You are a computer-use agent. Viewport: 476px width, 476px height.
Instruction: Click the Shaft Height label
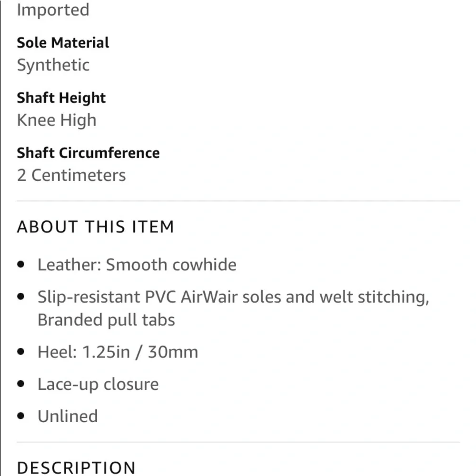point(61,98)
